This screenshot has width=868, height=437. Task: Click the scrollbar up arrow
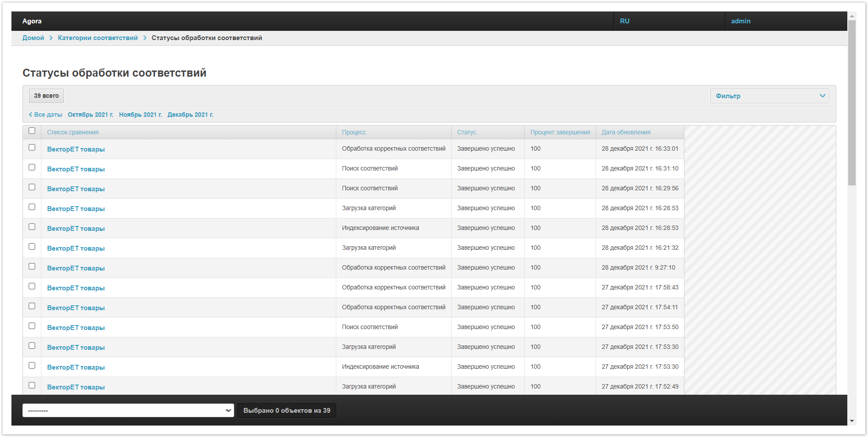[x=852, y=16]
